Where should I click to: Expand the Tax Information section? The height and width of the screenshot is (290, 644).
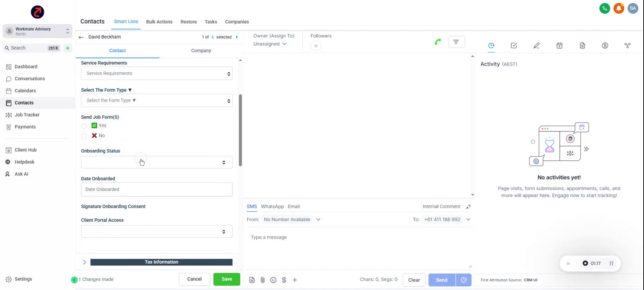click(85, 262)
